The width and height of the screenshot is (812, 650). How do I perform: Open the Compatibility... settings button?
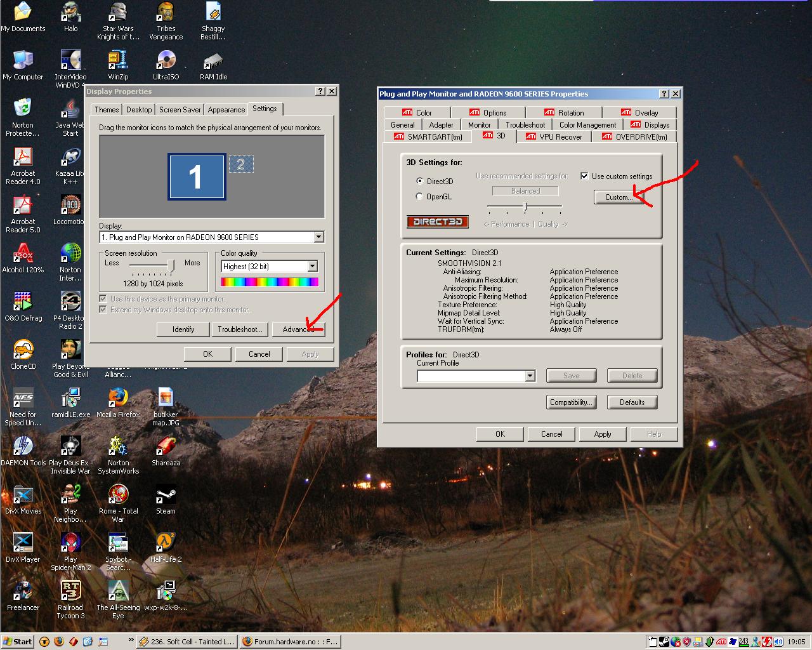571,402
